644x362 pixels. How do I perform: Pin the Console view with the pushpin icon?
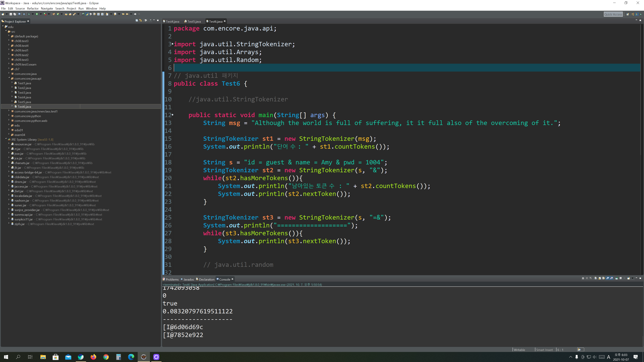pos(616,278)
